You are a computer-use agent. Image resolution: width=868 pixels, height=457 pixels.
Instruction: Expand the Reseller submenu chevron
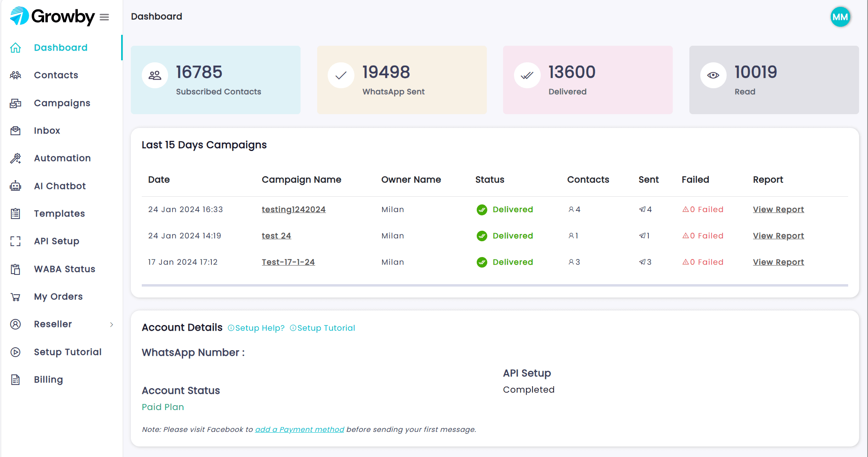point(111,325)
